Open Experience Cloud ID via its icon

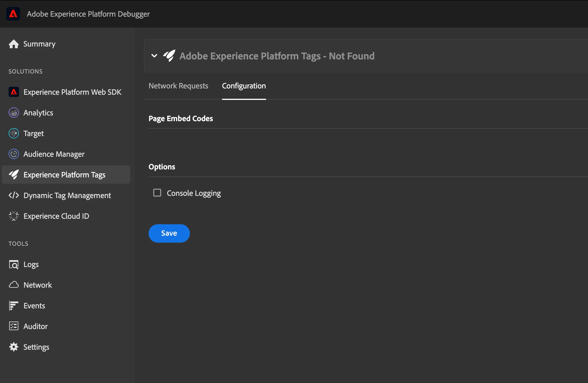13,216
